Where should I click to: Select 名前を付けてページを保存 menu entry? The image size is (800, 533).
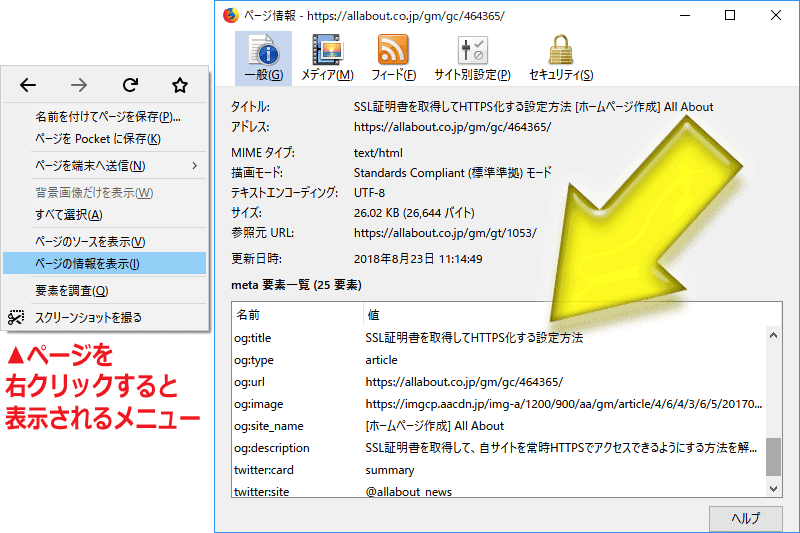coord(105,117)
